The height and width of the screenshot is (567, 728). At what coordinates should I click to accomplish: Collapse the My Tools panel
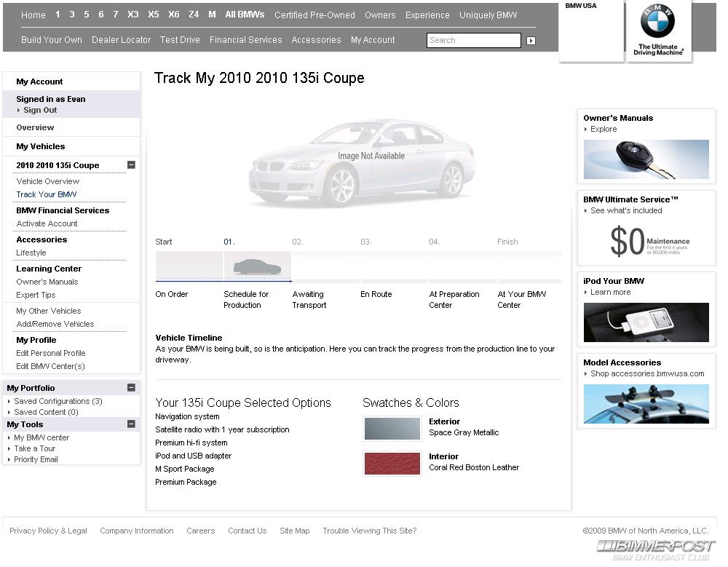click(x=131, y=424)
